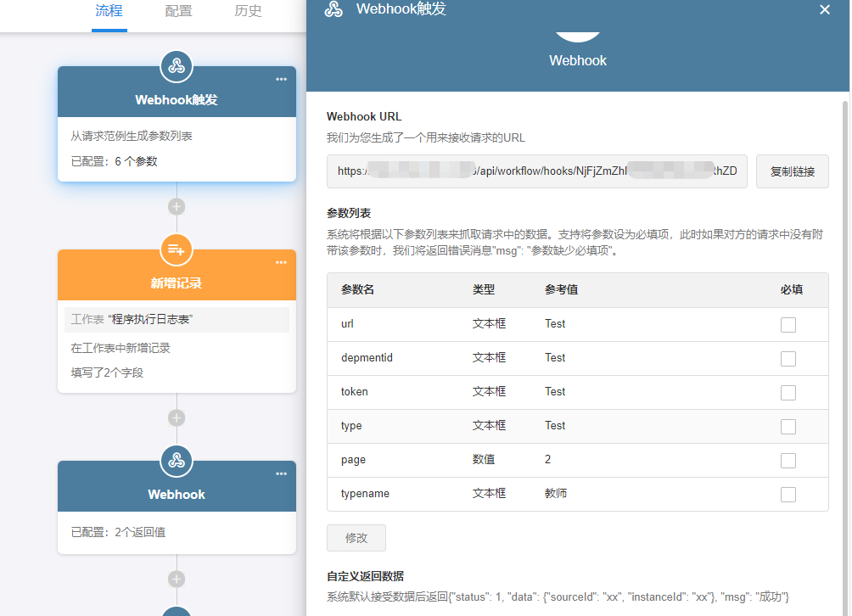Switch to the 历史 tab
The height and width of the screenshot is (616, 852).
248,11
